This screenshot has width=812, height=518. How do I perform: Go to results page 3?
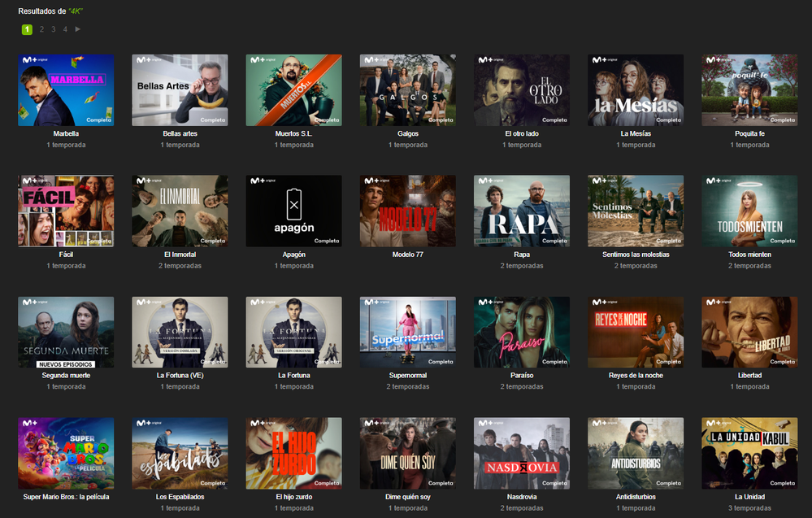pos(54,29)
